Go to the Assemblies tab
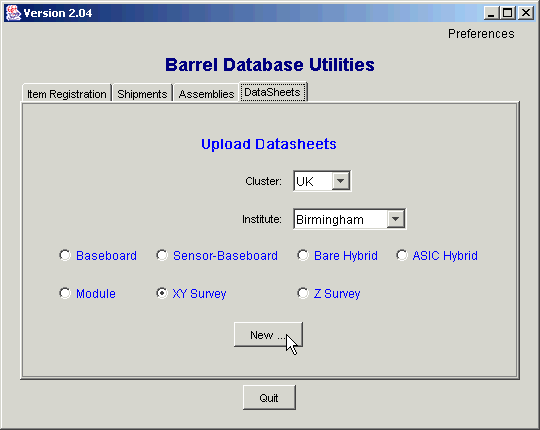540x430 pixels. pos(206,94)
